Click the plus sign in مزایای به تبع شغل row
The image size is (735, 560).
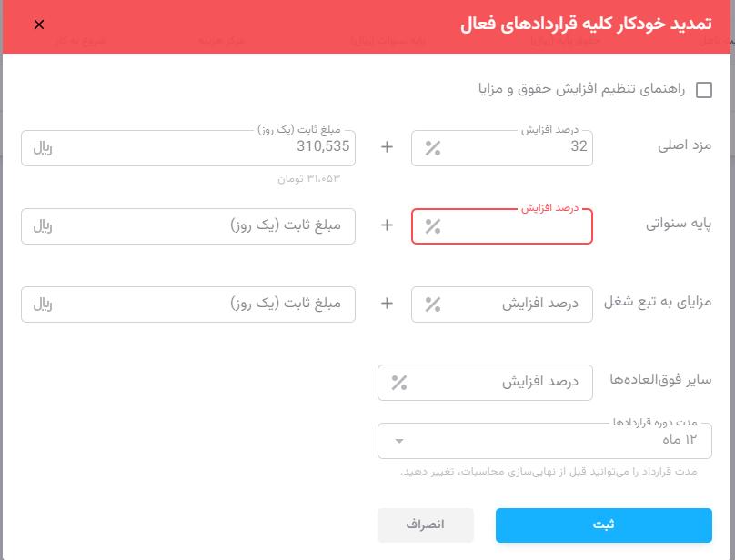point(387,304)
